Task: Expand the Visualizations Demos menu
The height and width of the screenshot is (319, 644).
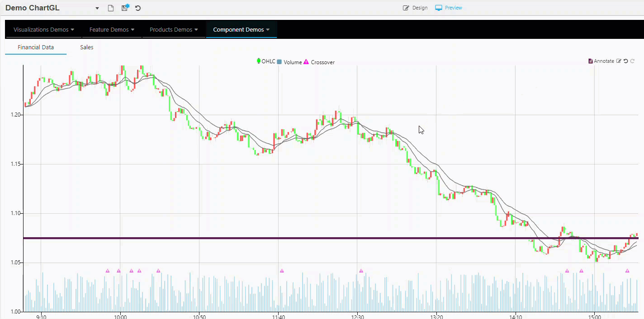Action: tap(44, 30)
